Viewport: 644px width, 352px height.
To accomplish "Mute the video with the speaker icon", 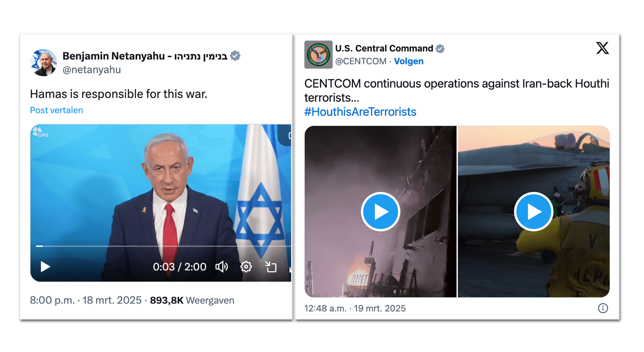I will (x=222, y=267).
